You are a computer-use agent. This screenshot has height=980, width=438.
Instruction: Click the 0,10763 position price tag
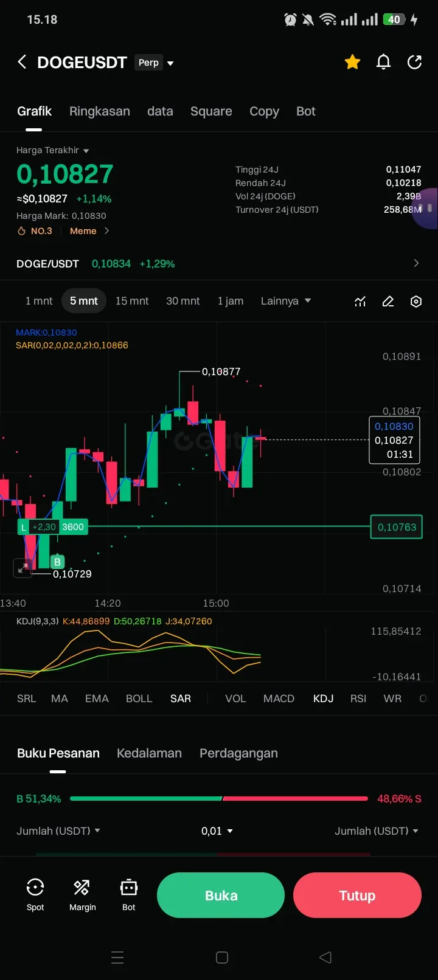[x=397, y=527]
